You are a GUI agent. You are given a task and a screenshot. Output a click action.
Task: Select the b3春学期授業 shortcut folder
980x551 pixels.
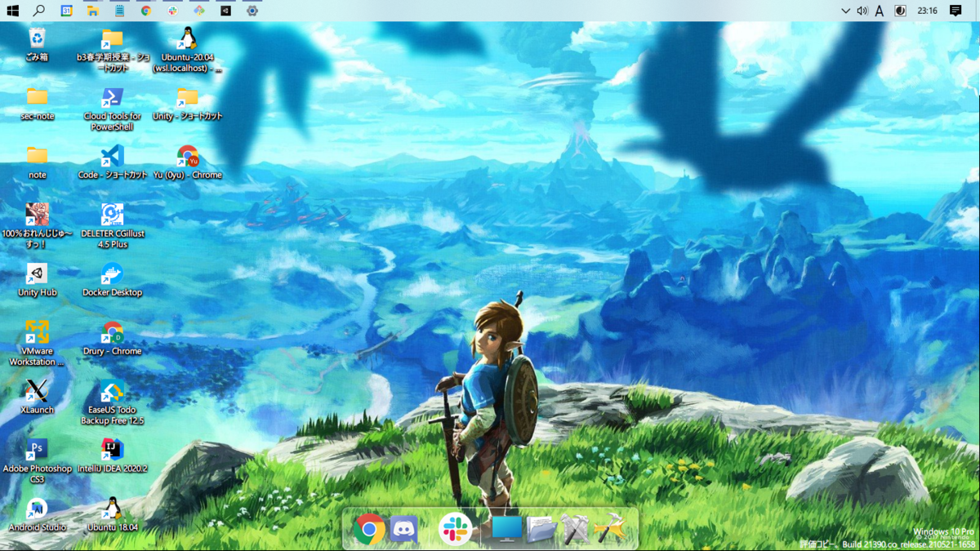point(113,49)
